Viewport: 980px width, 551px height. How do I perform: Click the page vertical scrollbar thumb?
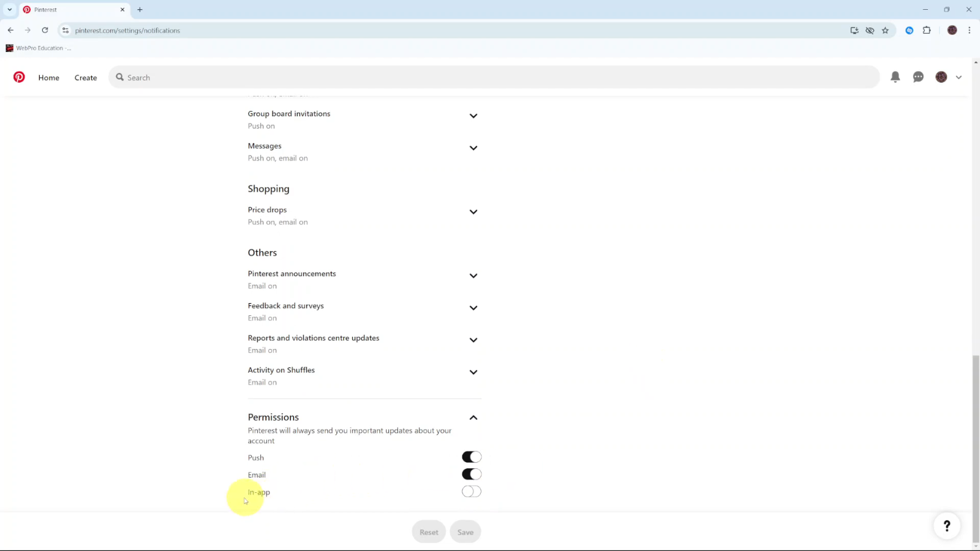pyautogui.click(x=976, y=449)
